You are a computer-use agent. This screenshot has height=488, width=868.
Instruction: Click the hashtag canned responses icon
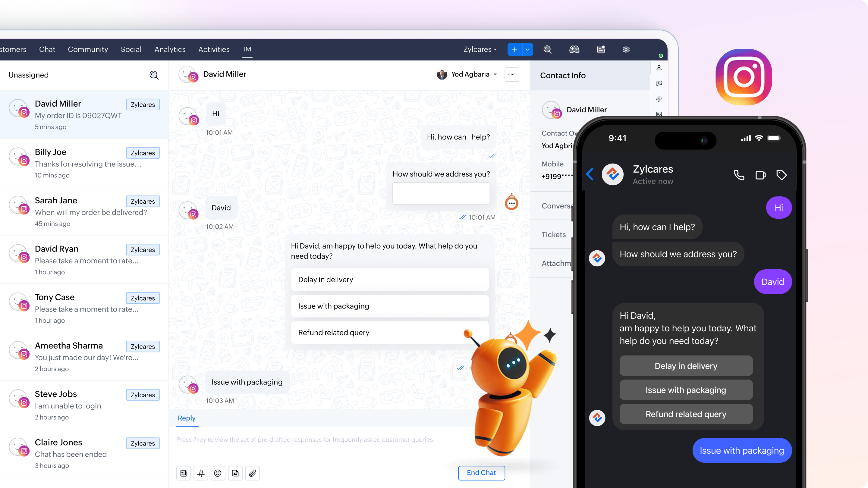point(201,473)
